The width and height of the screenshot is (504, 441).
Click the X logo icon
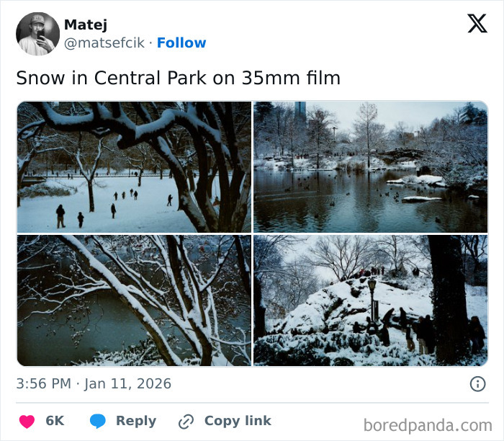(x=477, y=24)
